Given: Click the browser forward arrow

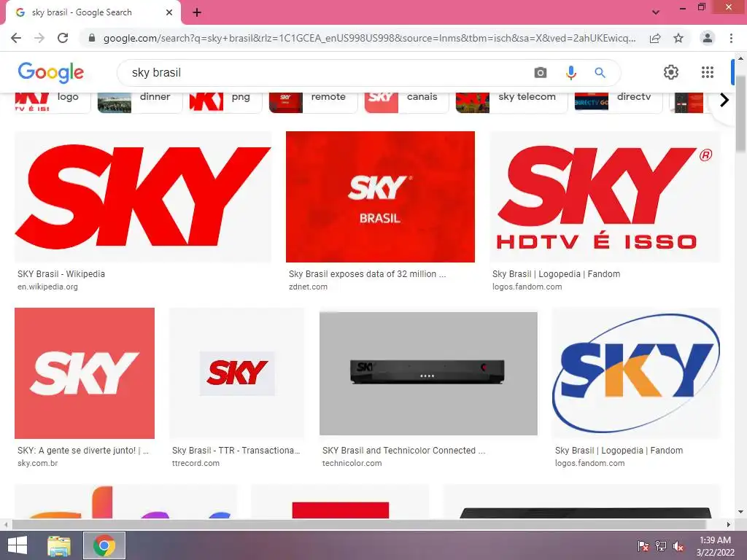Looking at the screenshot, I should (39, 38).
